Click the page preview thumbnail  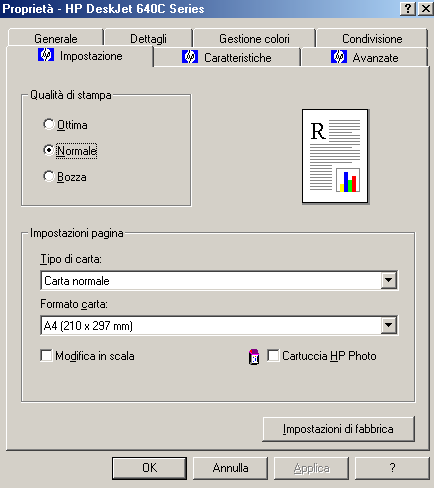click(335, 156)
